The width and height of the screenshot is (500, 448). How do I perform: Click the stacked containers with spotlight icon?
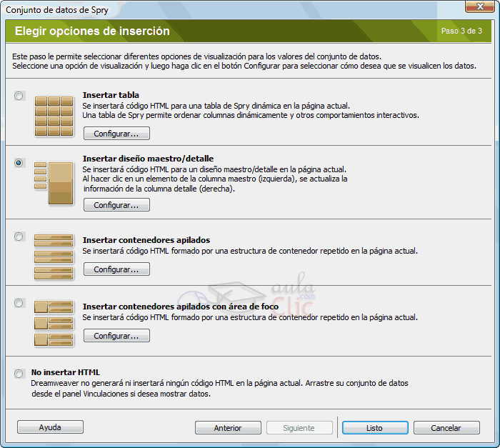[54, 323]
